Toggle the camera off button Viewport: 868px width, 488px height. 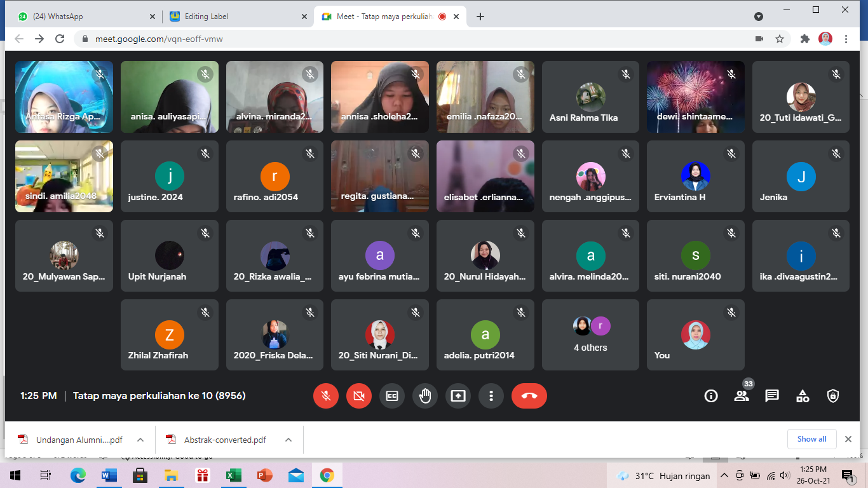[359, 396]
